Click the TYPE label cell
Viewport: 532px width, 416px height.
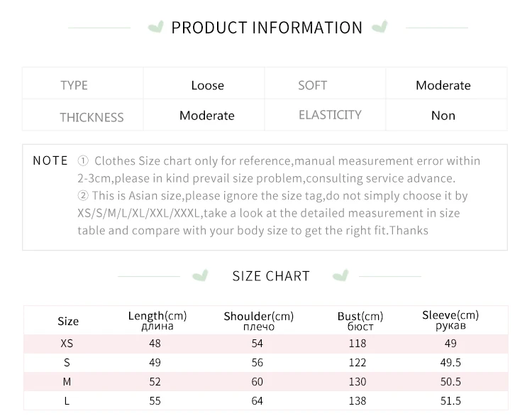(74, 85)
